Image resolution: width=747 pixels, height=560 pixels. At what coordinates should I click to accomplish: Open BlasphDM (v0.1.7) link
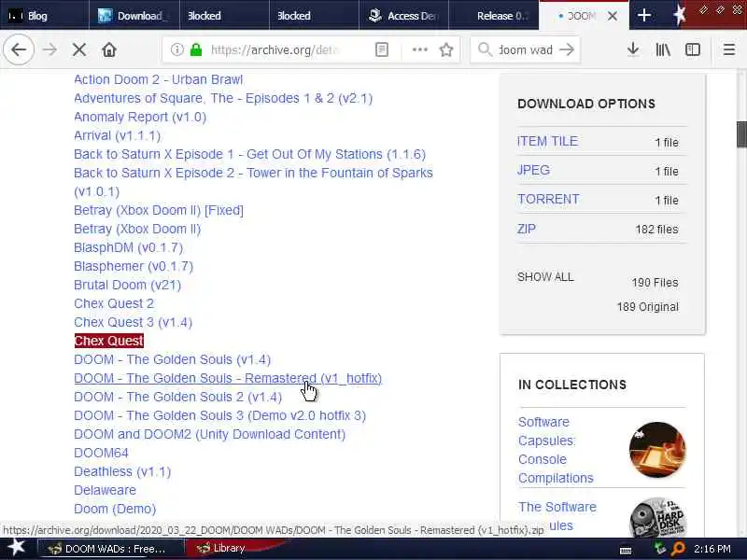pos(129,247)
